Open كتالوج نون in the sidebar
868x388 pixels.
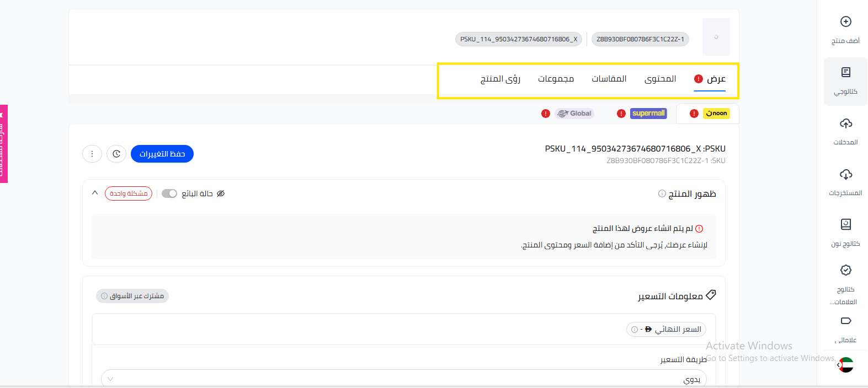(x=845, y=225)
